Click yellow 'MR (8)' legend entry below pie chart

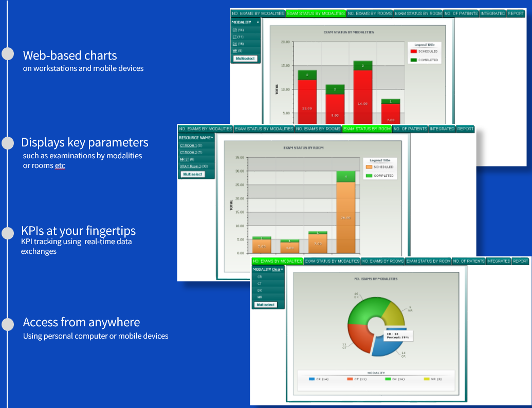(433, 379)
